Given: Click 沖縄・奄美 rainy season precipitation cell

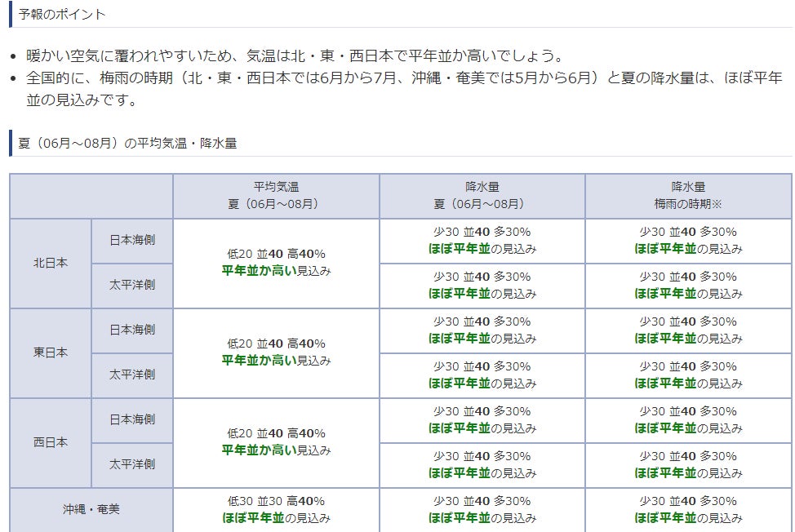Looking at the screenshot, I should point(688,509).
